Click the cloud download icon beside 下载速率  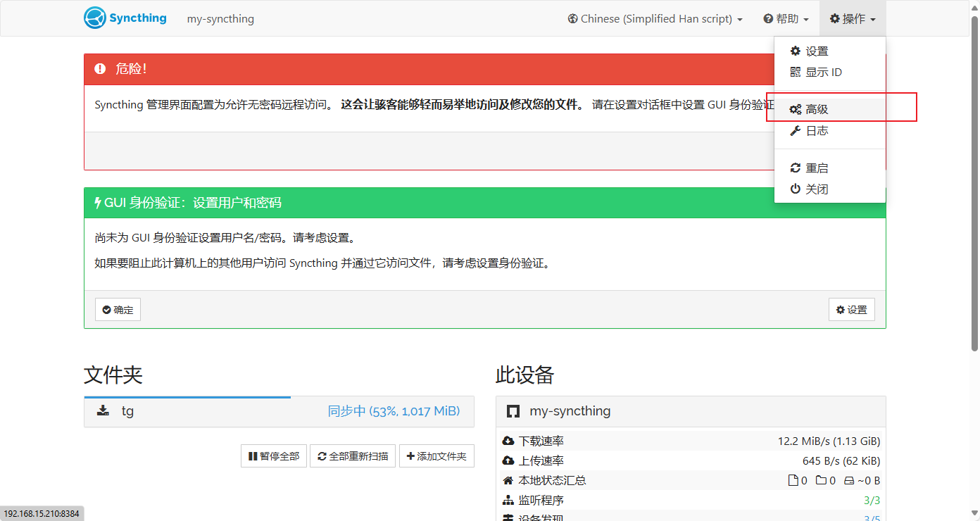click(x=508, y=441)
